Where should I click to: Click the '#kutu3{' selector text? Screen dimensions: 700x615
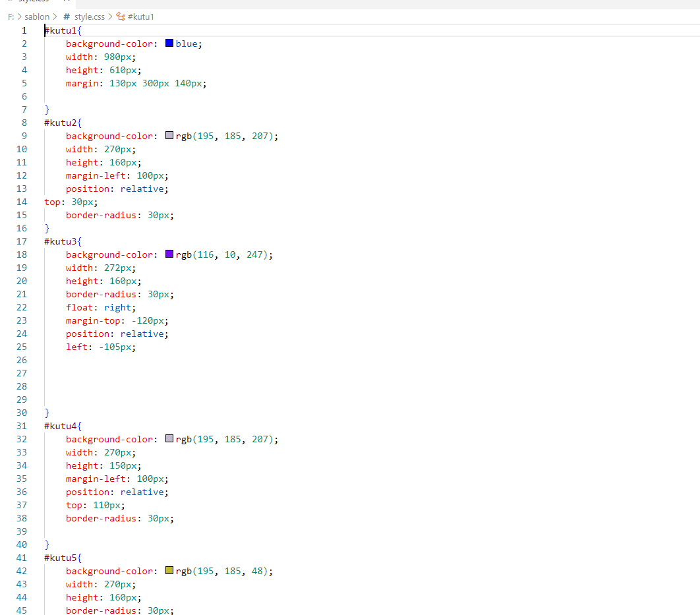tap(63, 241)
